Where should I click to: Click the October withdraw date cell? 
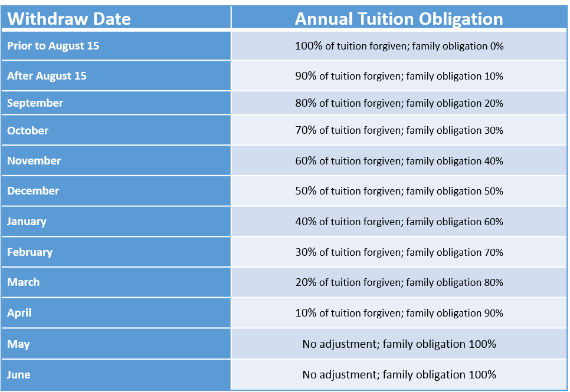(28, 131)
